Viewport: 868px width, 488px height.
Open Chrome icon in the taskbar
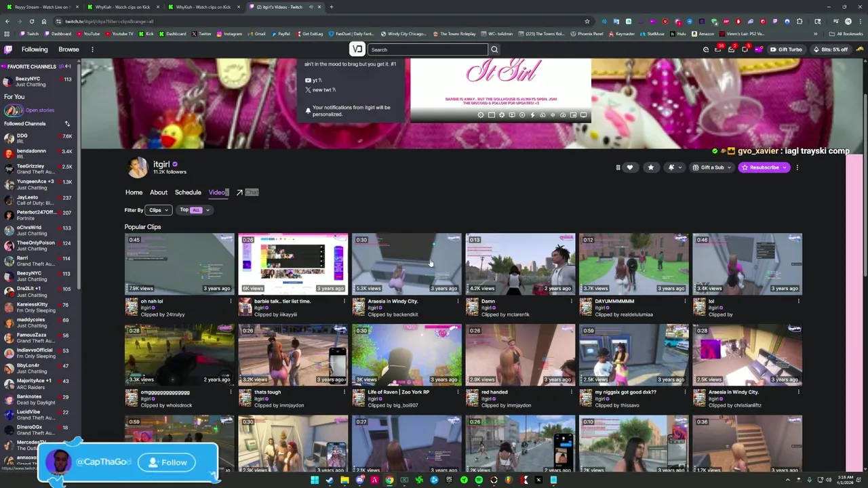pyautogui.click(x=389, y=481)
